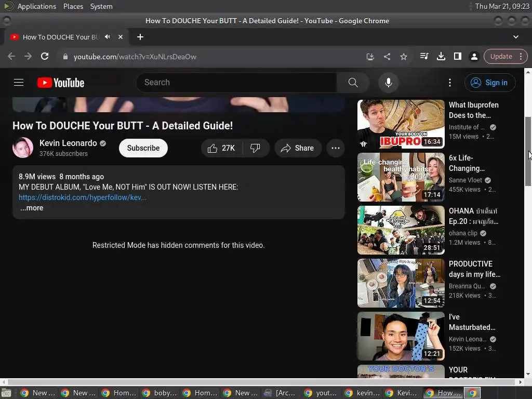The height and width of the screenshot is (399, 532).
Task: Open the distrokid hyperfollow link
Action: click(83, 197)
